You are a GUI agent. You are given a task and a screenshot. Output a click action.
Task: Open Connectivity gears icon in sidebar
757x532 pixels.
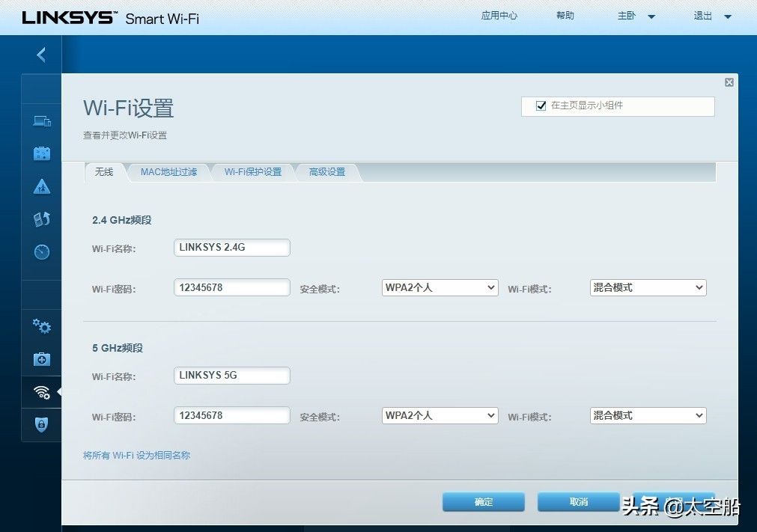(42, 326)
